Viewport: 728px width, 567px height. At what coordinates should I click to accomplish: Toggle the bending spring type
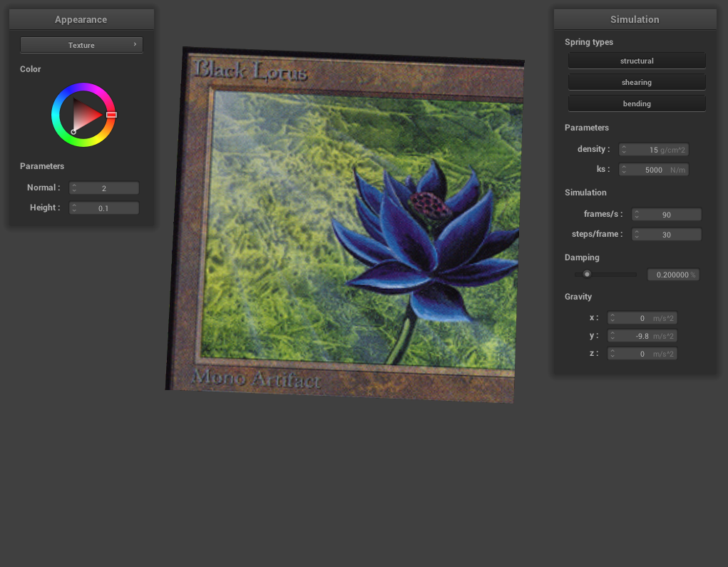(637, 103)
